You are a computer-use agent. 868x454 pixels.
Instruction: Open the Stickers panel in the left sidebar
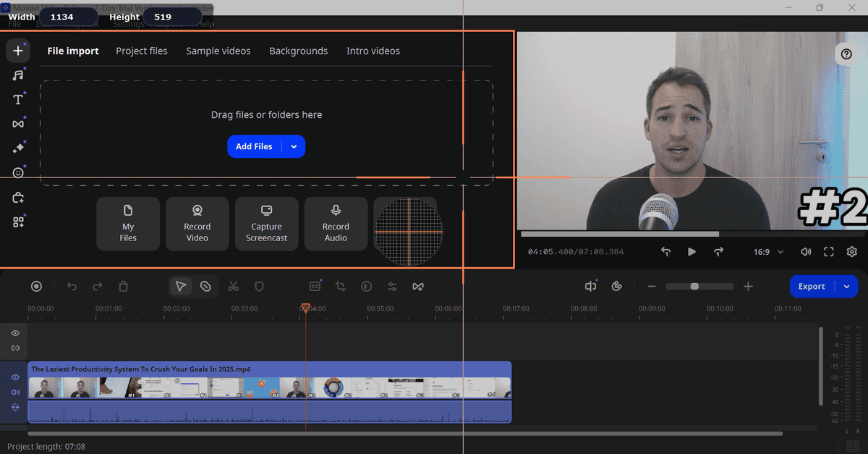[x=18, y=172]
